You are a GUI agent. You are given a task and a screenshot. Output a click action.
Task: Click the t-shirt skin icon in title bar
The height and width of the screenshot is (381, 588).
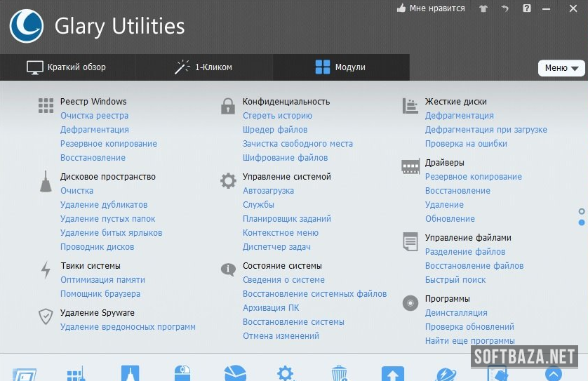coord(483,9)
